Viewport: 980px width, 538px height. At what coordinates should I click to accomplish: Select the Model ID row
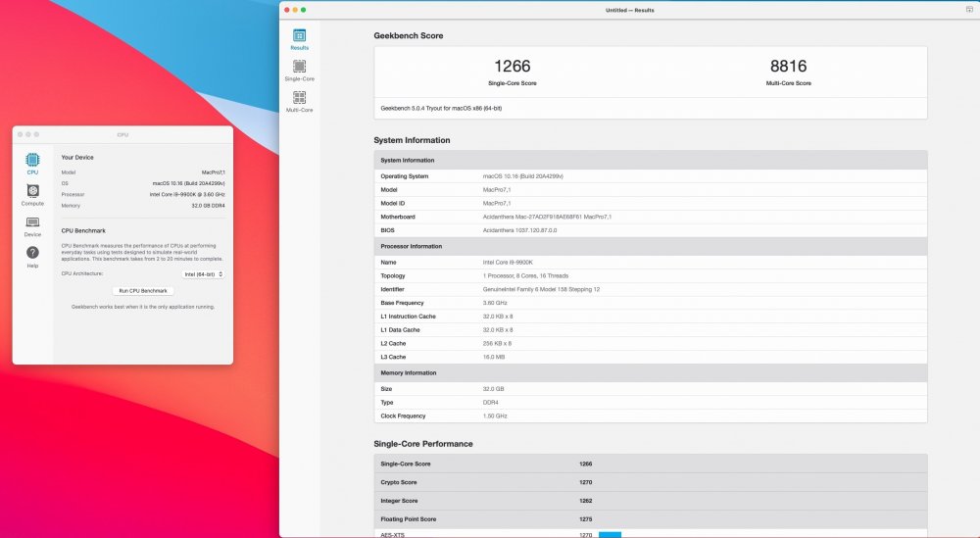tap(651, 203)
